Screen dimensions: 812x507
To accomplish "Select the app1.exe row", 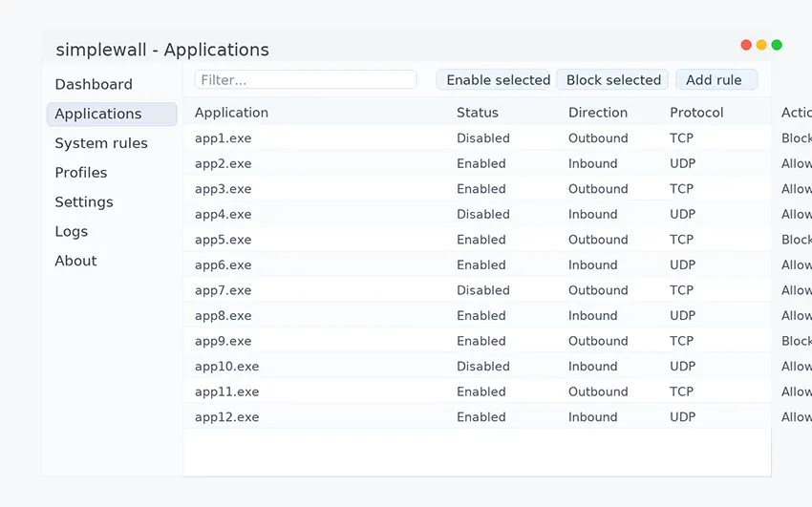I will pos(224,138).
